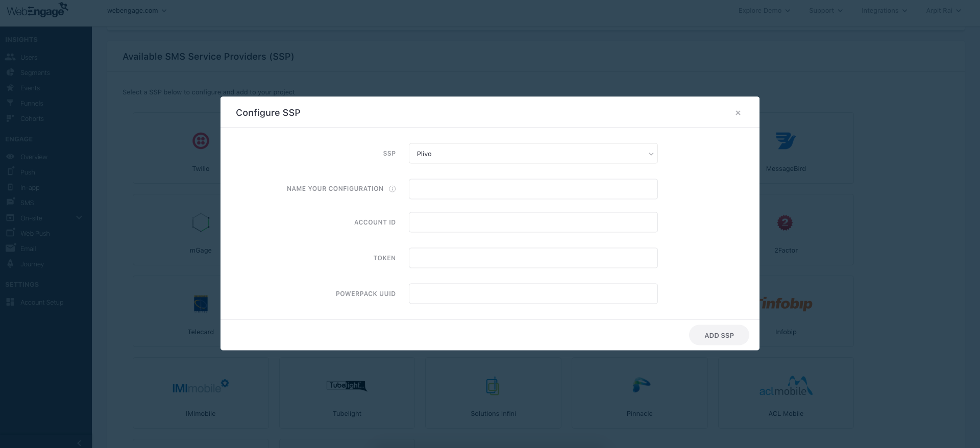Image resolution: width=980 pixels, height=448 pixels.
Task: Show info tooltip for Name Your Configuration
Action: (393, 189)
